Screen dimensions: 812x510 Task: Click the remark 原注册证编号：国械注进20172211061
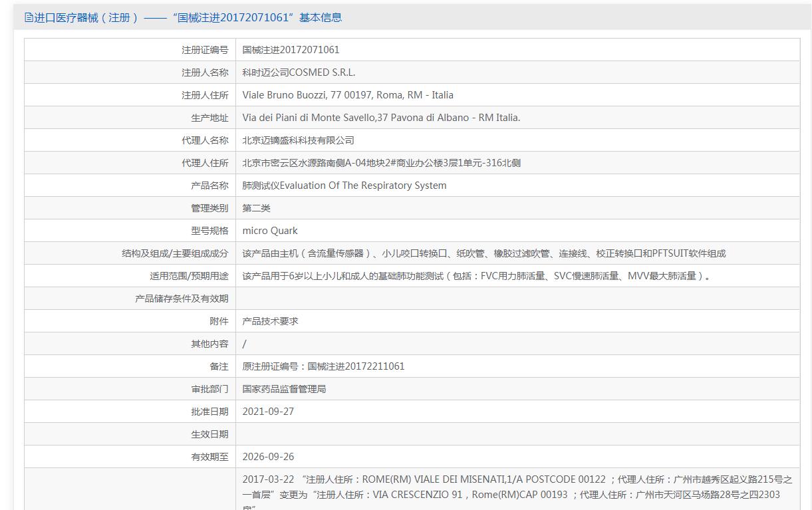tap(323, 366)
